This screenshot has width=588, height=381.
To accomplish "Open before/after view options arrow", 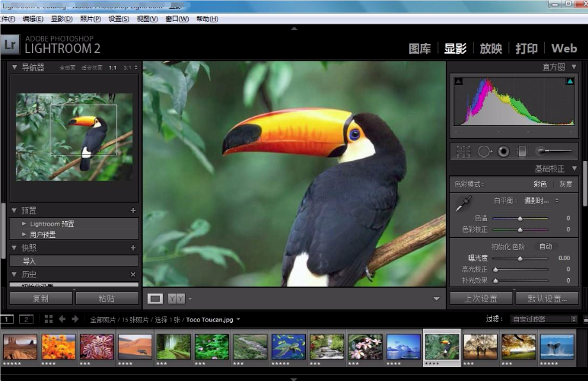I will (190, 299).
